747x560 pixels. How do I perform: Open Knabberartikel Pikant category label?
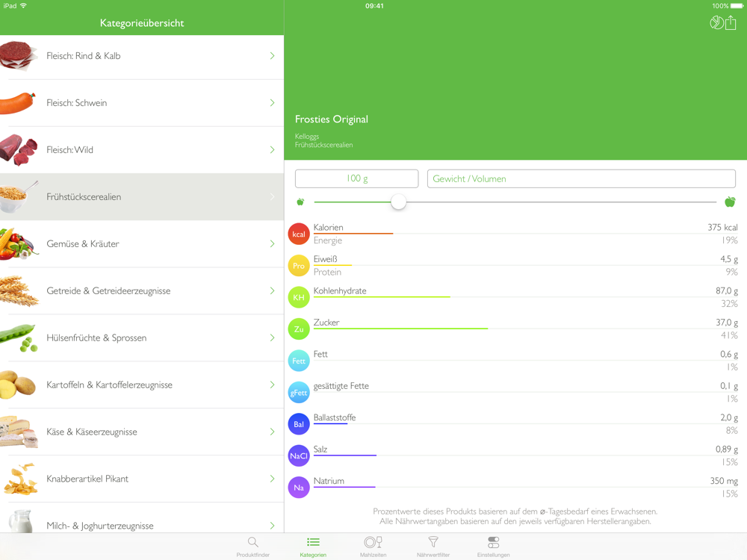[x=87, y=479]
